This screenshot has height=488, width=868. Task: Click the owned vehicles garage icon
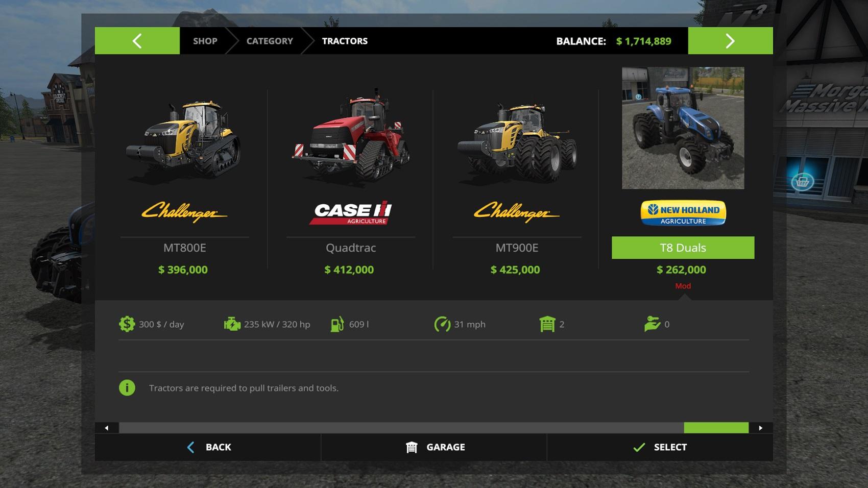tap(547, 324)
